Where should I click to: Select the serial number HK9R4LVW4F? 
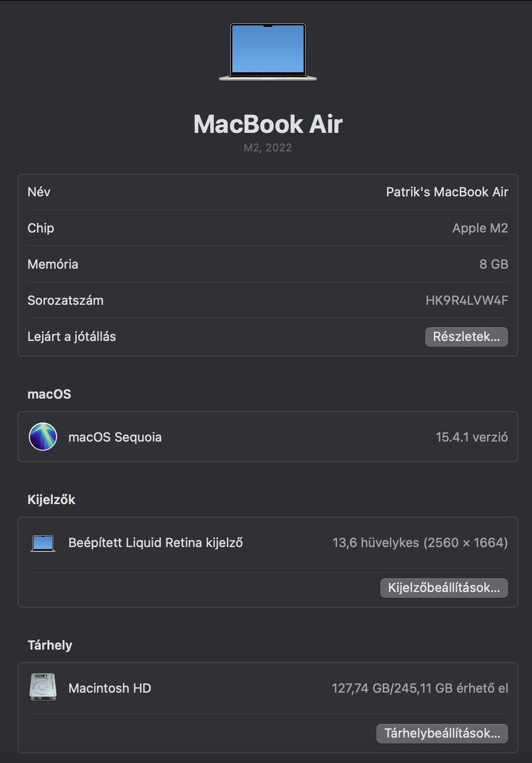pyautogui.click(x=466, y=300)
